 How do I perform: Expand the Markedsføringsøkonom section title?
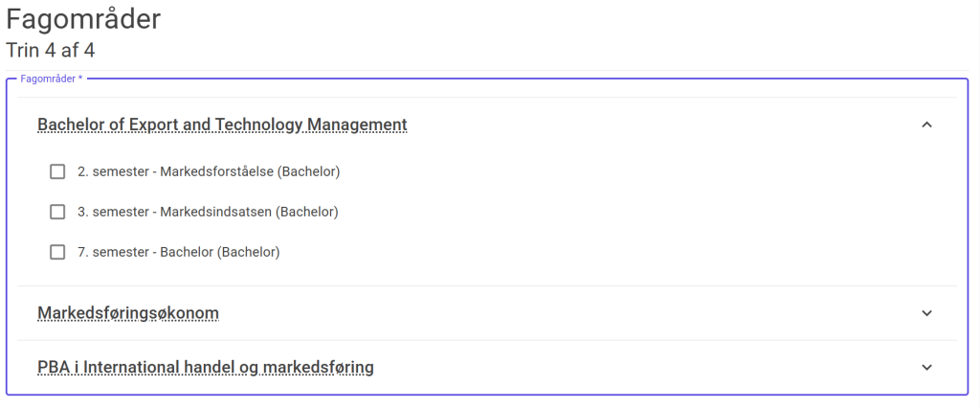click(128, 313)
